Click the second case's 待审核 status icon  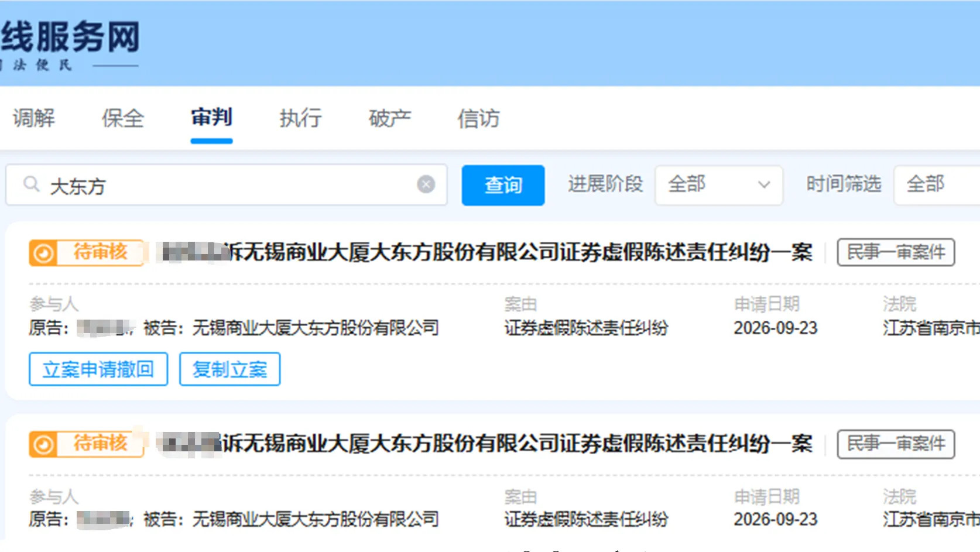click(43, 445)
